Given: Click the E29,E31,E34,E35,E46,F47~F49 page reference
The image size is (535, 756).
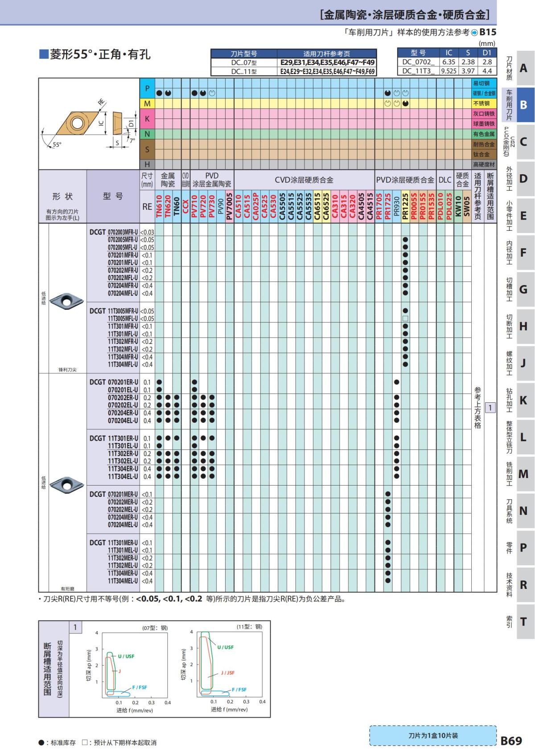Looking at the screenshot, I should (327, 63).
